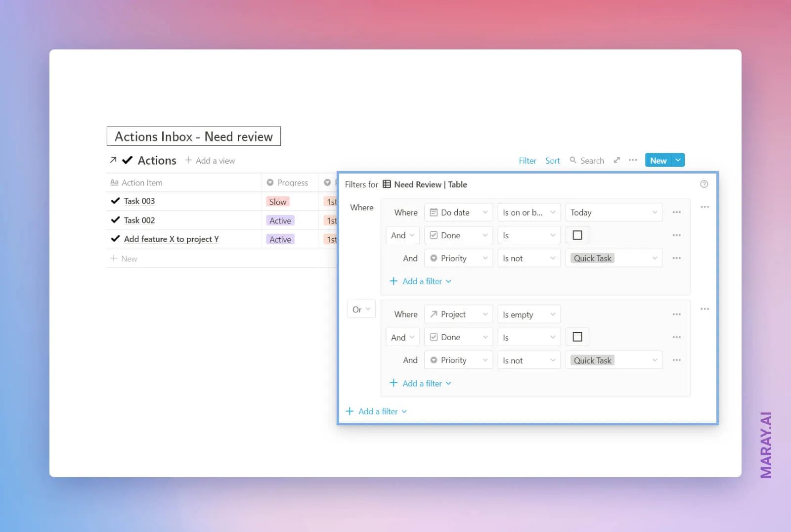Open filter row options via its ellipsis
This screenshot has height=532, width=791.
point(676,212)
